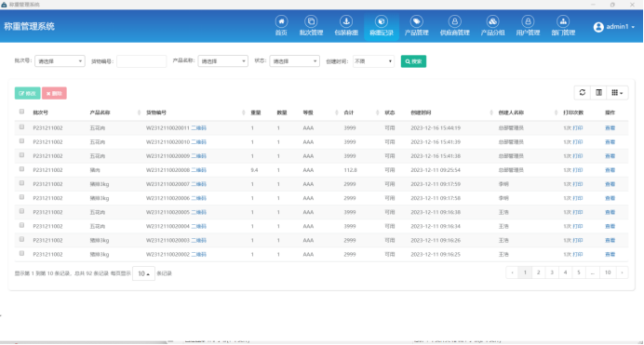Viewport: 644px width, 345px height.
Task: Open the 包装称重 anchor icon
Action: pyautogui.click(x=346, y=21)
